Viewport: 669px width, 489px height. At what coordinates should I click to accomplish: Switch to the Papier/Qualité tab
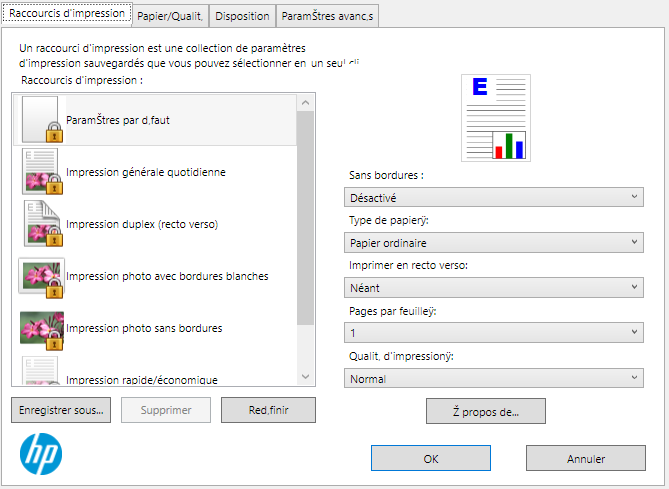[169, 16]
